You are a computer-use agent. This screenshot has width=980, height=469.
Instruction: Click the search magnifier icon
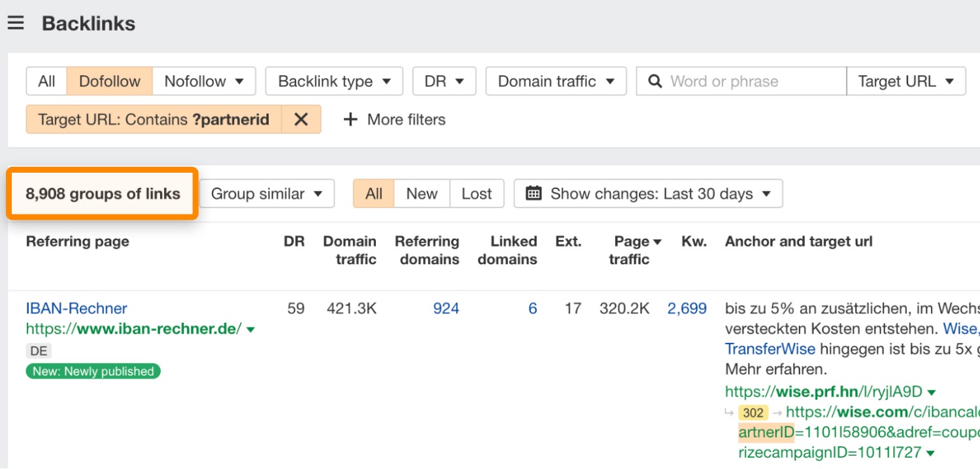pyautogui.click(x=654, y=82)
